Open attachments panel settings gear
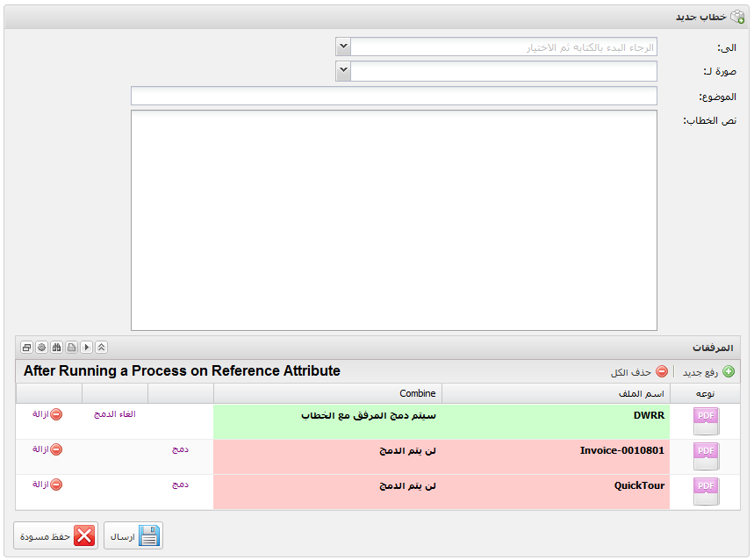Viewport: 754px width, 560px height. click(42, 347)
